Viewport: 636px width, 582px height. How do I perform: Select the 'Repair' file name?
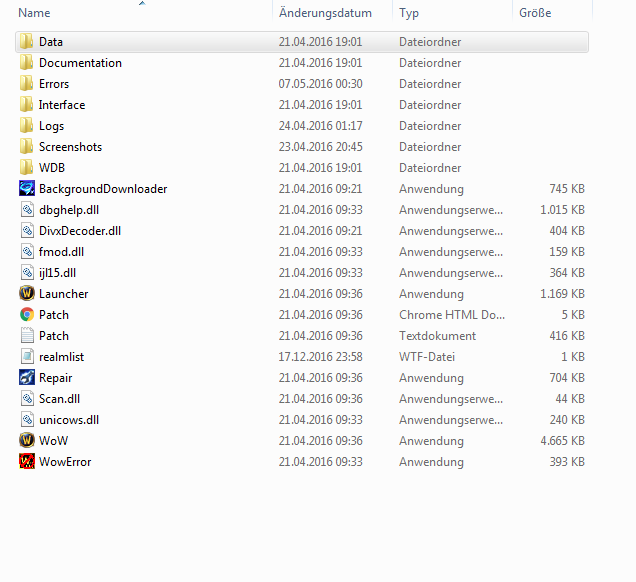tap(56, 378)
